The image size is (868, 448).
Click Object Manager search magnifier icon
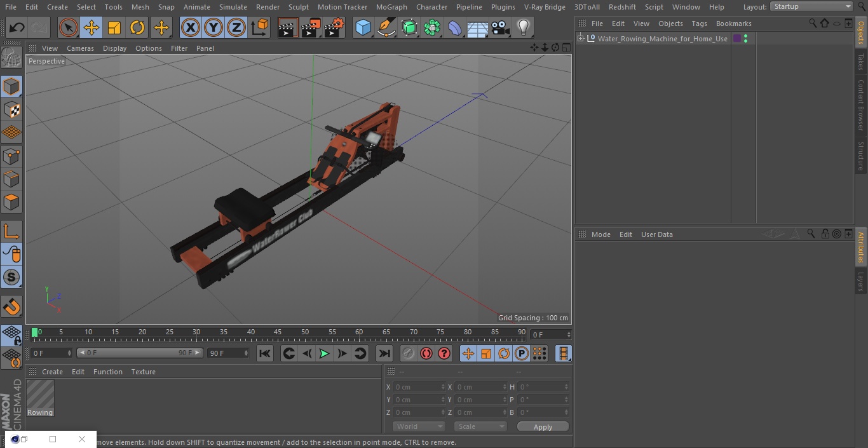click(813, 24)
